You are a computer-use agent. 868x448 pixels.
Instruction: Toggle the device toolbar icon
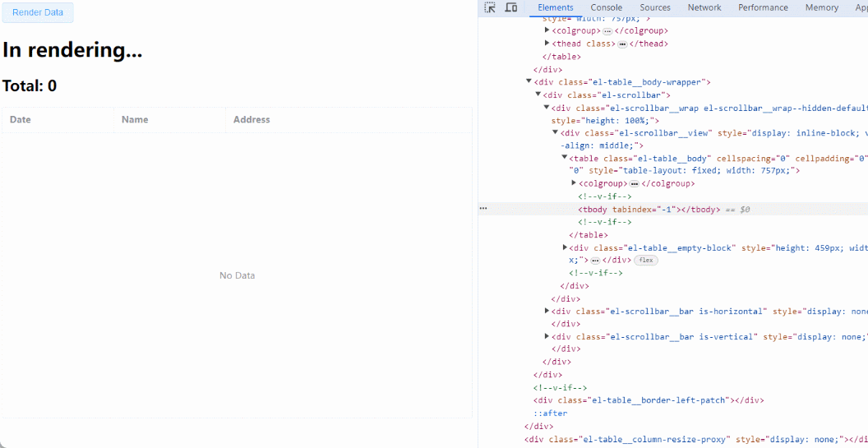point(511,7)
